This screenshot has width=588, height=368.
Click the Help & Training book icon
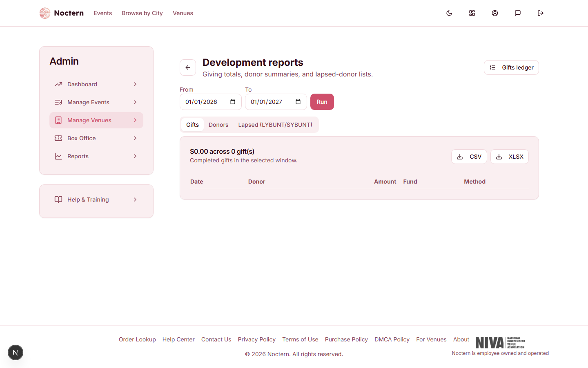pyautogui.click(x=58, y=200)
